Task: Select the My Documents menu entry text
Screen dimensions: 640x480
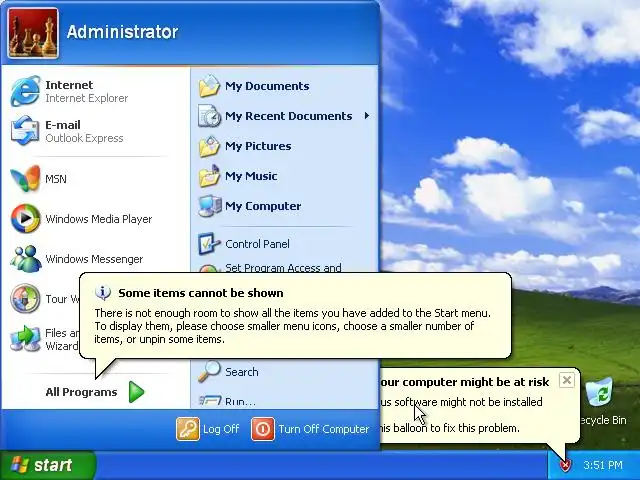Action: pos(267,86)
